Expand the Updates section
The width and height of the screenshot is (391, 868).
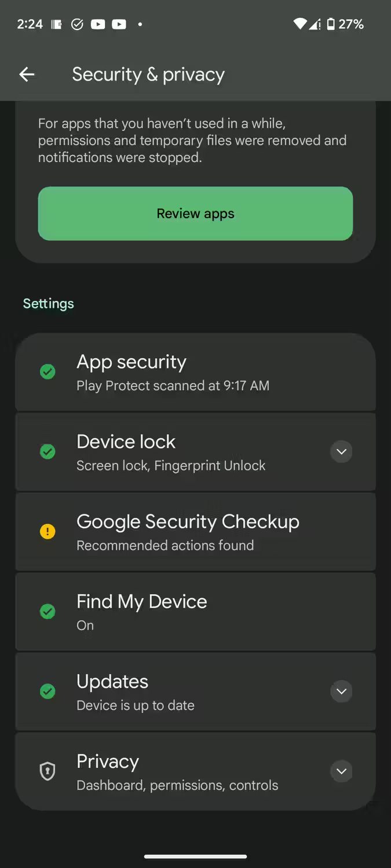[x=341, y=691]
